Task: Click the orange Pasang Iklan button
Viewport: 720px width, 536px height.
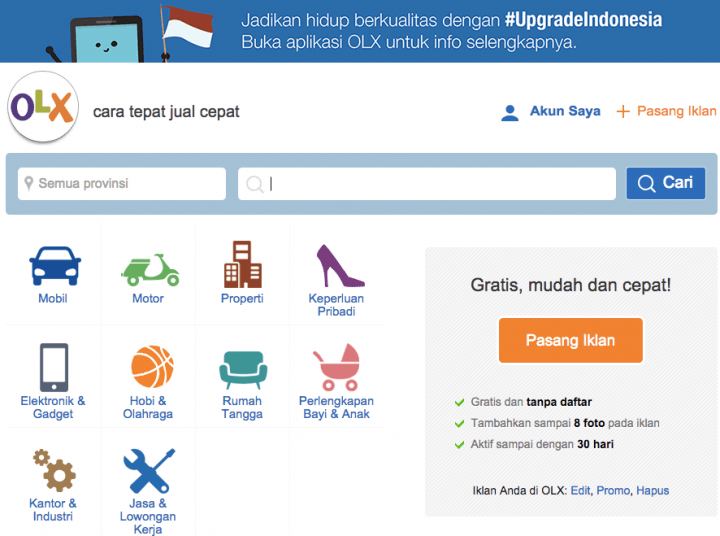Action: tap(570, 340)
